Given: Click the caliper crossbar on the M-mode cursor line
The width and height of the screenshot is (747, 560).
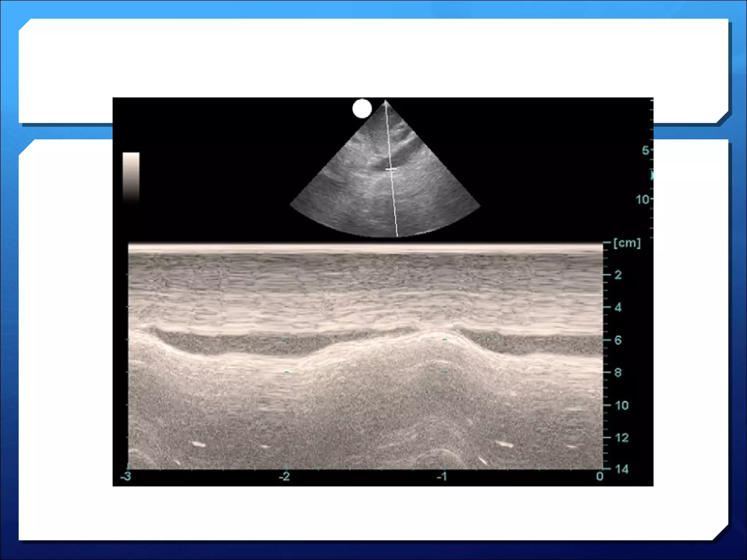Looking at the screenshot, I should point(391,169).
